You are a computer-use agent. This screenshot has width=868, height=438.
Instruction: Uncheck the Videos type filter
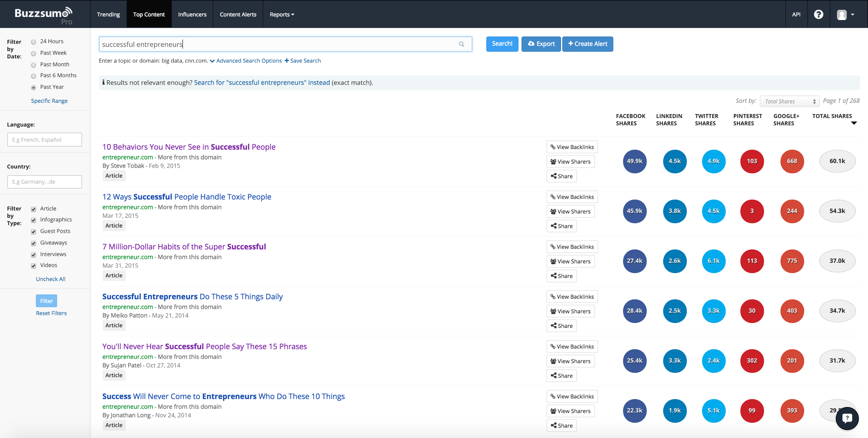[x=34, y=266]
